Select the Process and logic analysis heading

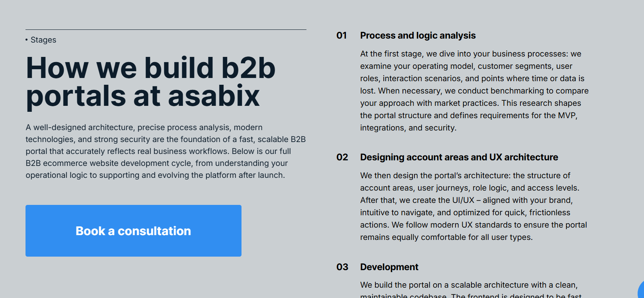[418, 35]
